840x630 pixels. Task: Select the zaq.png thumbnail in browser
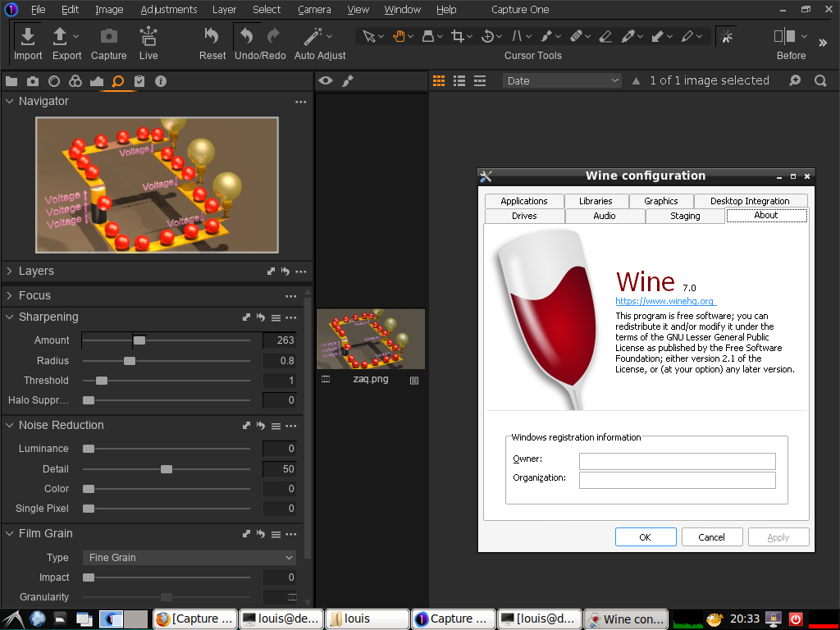click(371, 339)
